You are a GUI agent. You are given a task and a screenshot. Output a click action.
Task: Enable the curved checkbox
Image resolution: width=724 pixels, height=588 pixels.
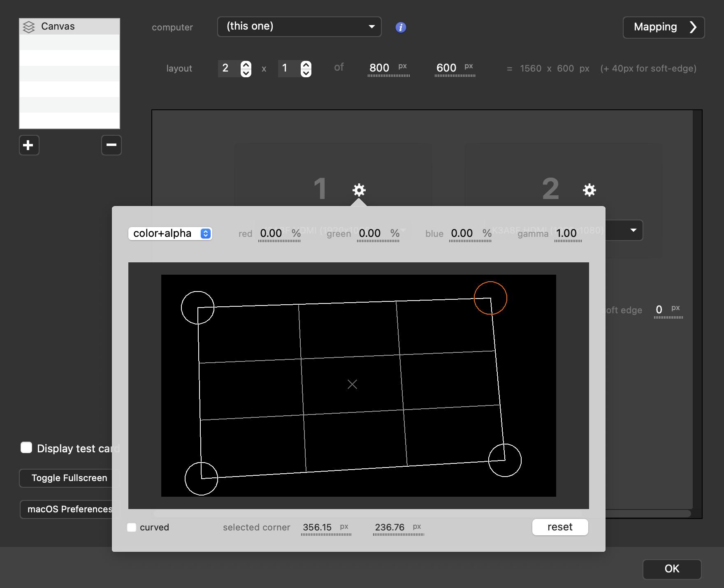click(132, 527)
